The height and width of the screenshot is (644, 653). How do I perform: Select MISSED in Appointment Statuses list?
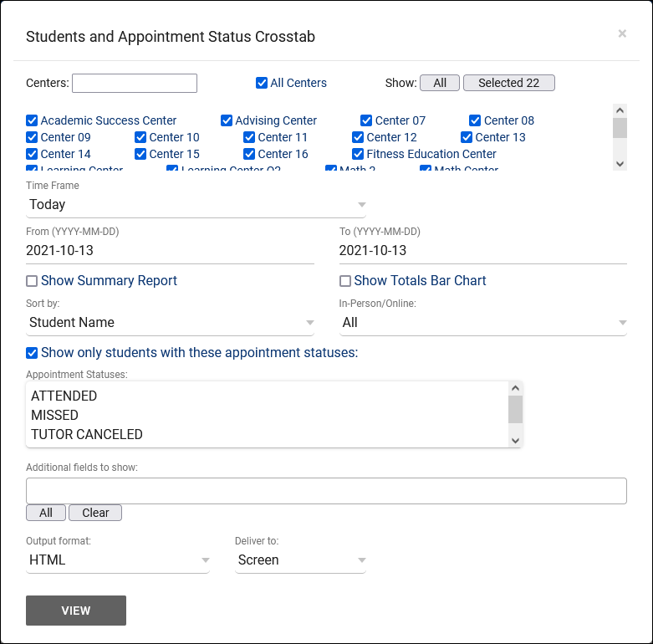54,415
